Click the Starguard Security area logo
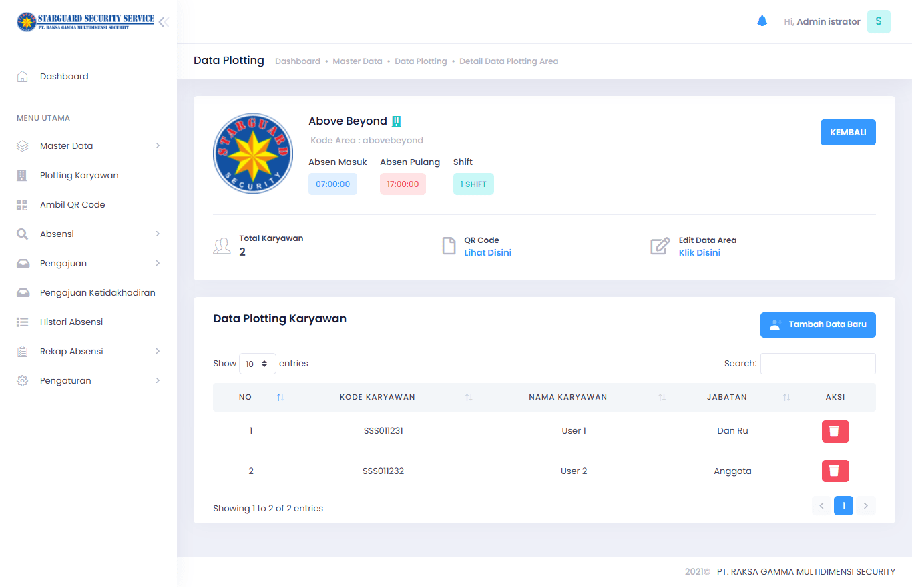The width and height of the screenshot is (912, 588). [x=253, y=154]
